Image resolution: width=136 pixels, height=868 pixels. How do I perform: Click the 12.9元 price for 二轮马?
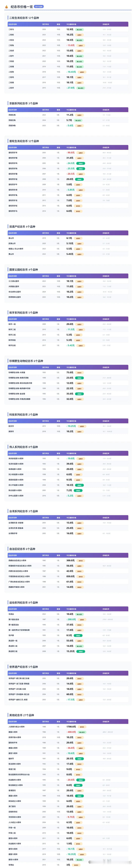70,29
